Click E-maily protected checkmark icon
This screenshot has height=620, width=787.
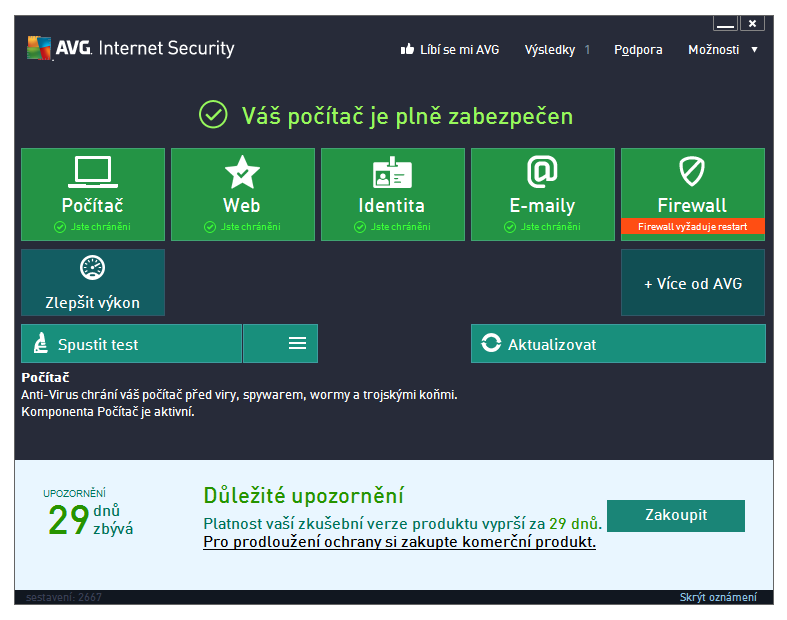pyautogui.click(x=510, y=227)
